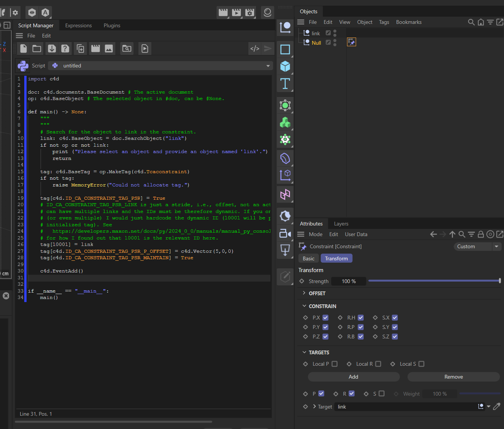Click the run script document icon
This screenshot has height=429, width=504.
pyautogui.click(x=145, y=49)
